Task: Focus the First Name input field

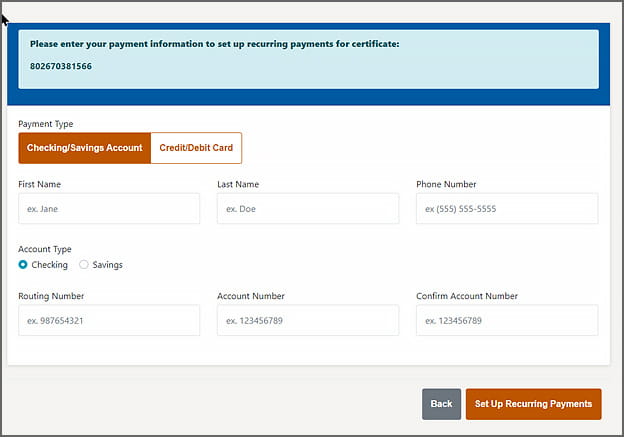Action: pyautogui.click(x=109, y=208)
